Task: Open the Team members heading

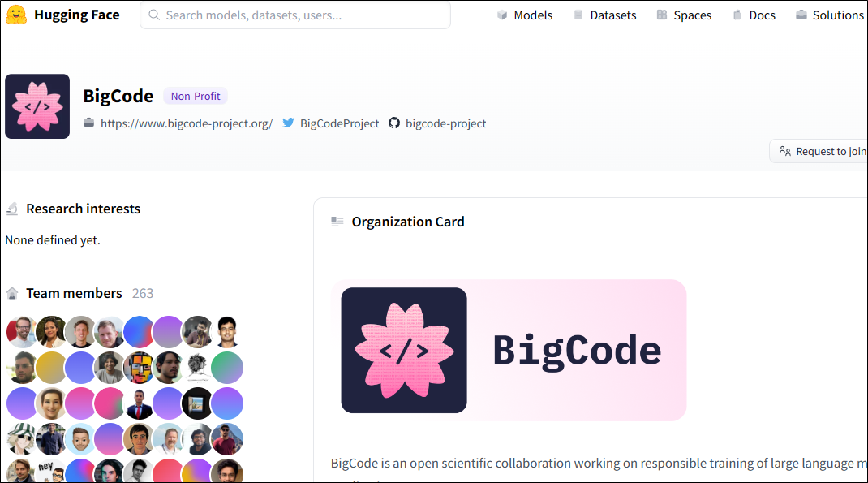Action: click(74, 293)
